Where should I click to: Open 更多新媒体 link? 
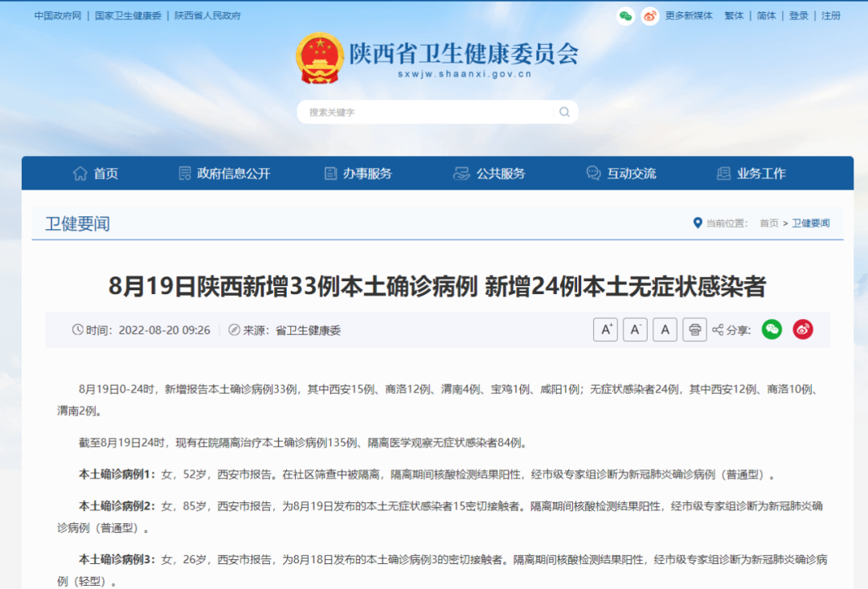click(x=689, y=15)
